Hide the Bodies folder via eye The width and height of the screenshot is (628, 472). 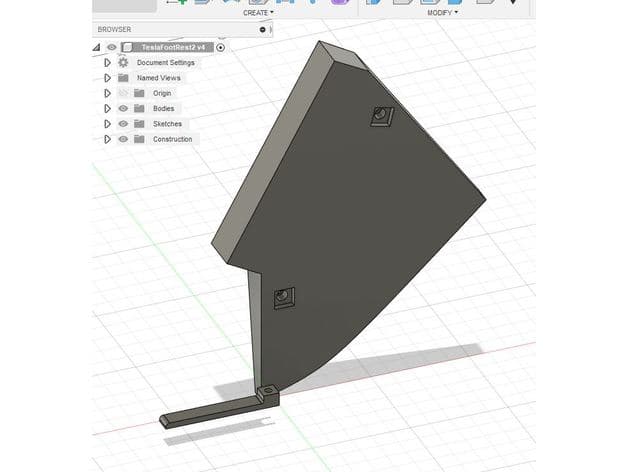click(123, 108)
